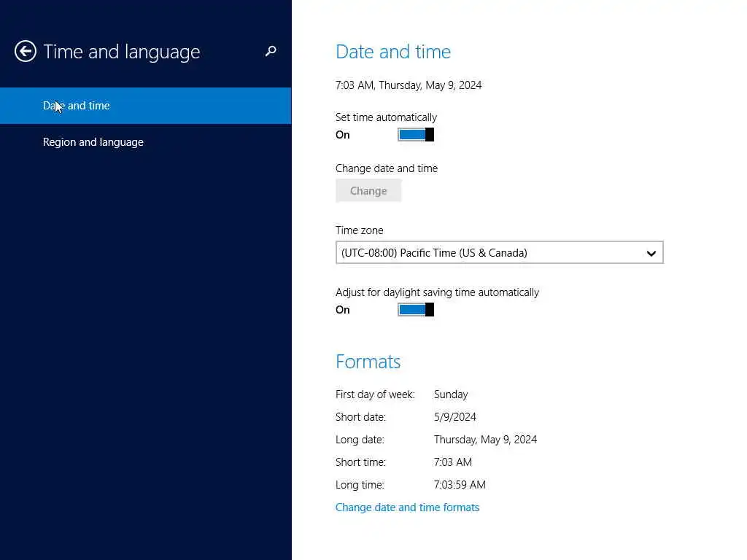Click the Change date and time button
The image size is (747, 560).
click(x=368, y=191)
